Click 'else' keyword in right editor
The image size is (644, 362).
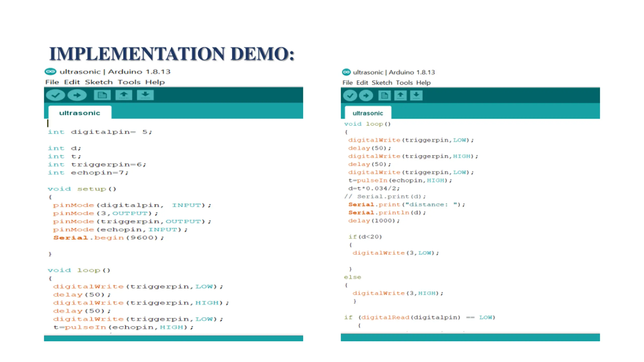point(353,277)
